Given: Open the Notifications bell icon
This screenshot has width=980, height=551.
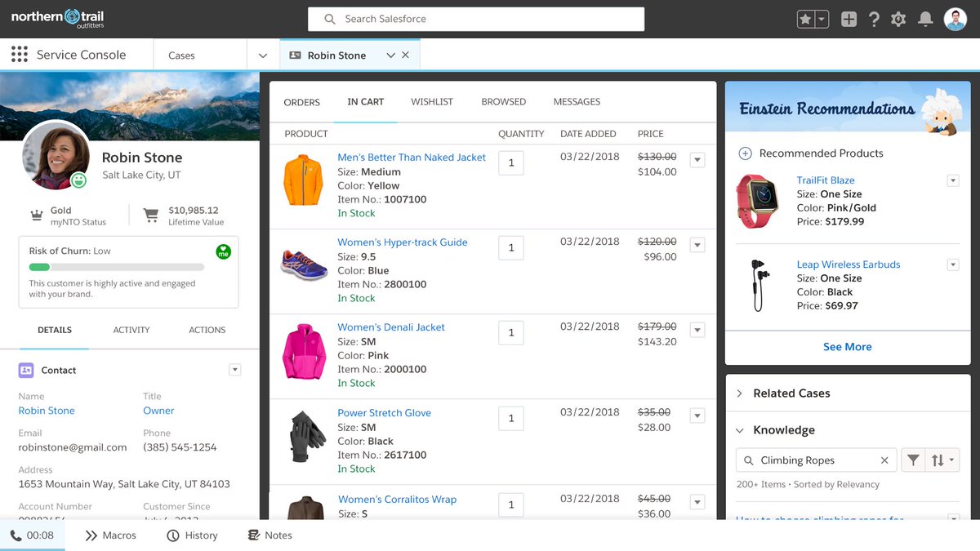Looking at the screenshot, I should [925, 19].
